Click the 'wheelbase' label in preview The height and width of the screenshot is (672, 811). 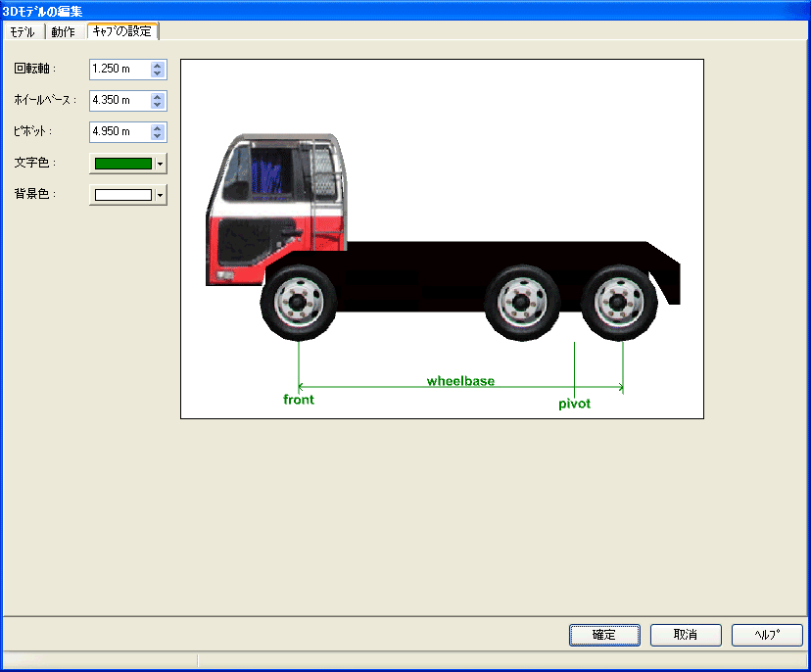[460, 381]
